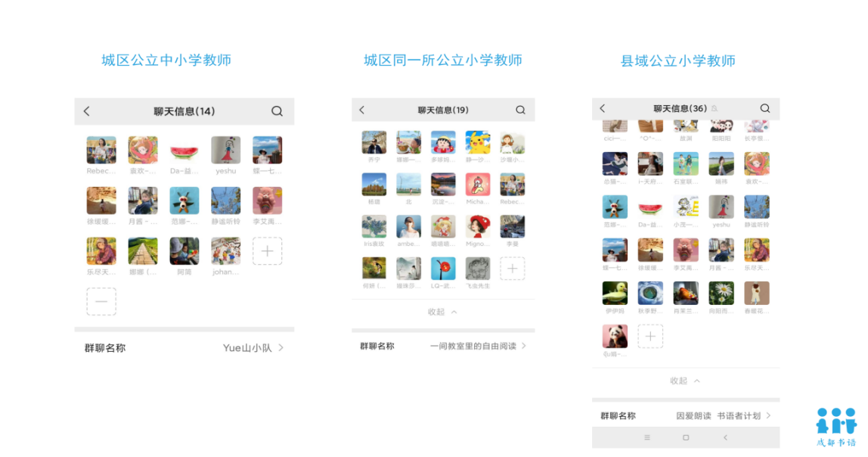Tap plus box in 一间教室里的自由阅读 group
The image size is (868, 457).
point(513,269)
